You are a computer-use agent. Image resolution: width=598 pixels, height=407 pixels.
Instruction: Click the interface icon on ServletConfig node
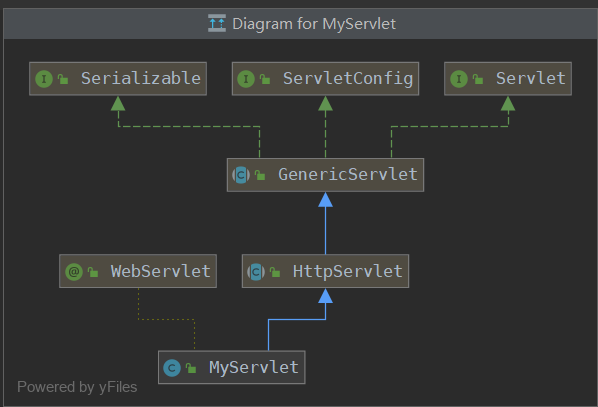pos(246,79)
